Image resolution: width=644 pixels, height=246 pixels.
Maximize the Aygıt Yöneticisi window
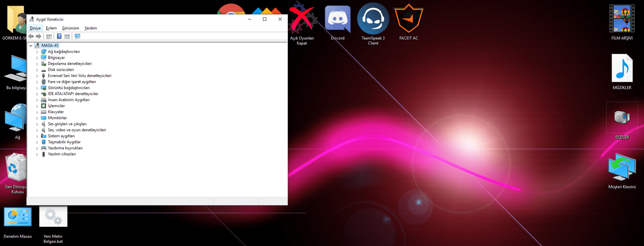[x=265, y=19]
